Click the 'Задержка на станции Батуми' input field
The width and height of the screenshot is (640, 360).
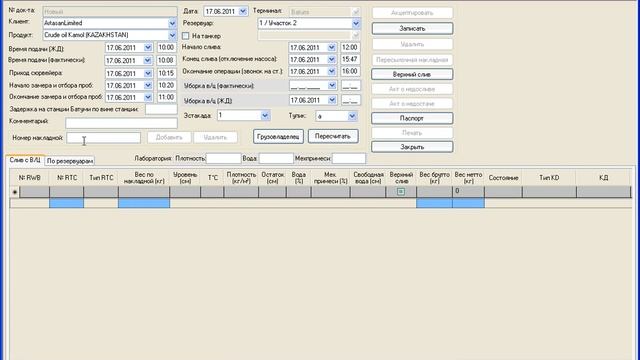(x=161, y=109)
